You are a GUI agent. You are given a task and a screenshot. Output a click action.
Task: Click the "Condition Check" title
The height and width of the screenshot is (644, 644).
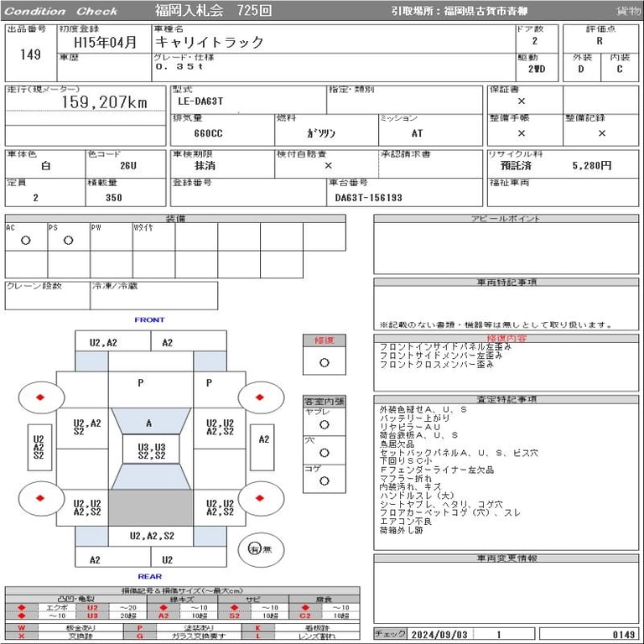point(60,11)
